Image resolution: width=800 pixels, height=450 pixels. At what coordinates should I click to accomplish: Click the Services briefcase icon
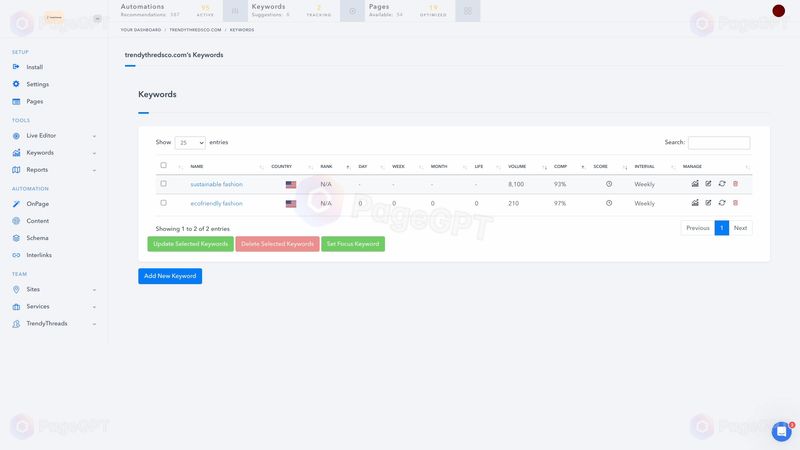pyautogui.click(x=16, y=307)
